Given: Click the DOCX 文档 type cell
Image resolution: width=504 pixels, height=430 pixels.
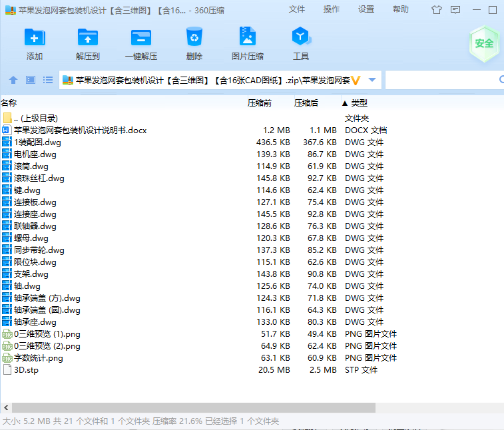Looking at the screenshot, I should (x=366, y=130).
